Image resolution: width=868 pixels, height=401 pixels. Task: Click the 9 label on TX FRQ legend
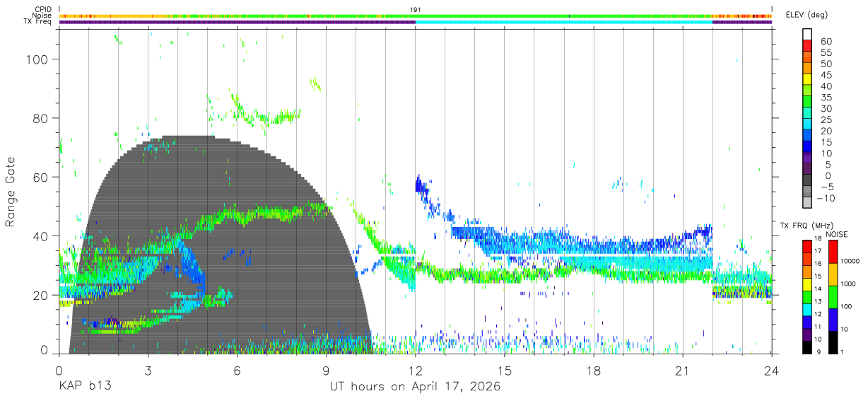[819, 351]
